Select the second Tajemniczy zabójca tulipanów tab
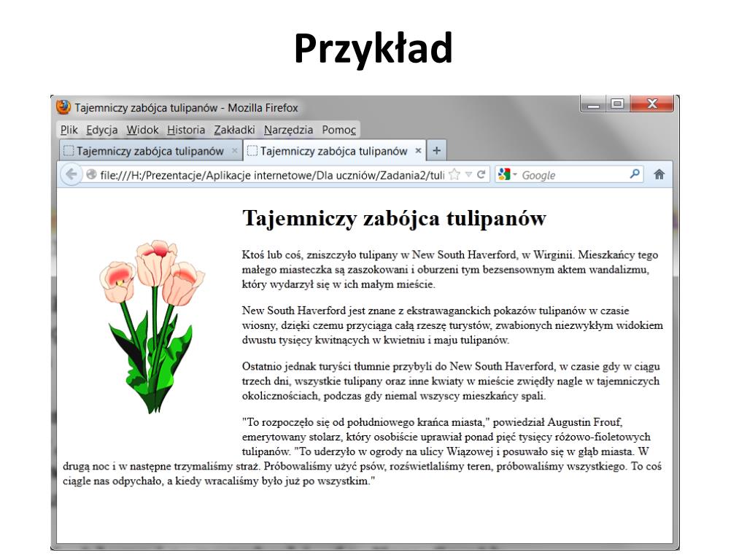This screenshot has width=747, height=560. 334,151
